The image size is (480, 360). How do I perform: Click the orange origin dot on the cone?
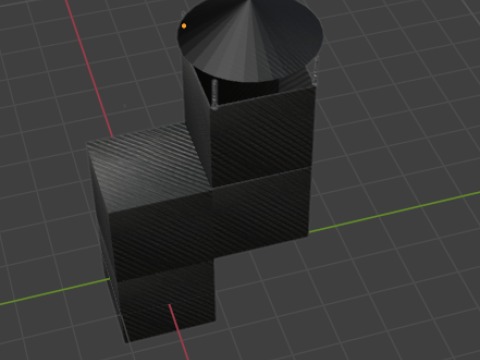(184, 26)
